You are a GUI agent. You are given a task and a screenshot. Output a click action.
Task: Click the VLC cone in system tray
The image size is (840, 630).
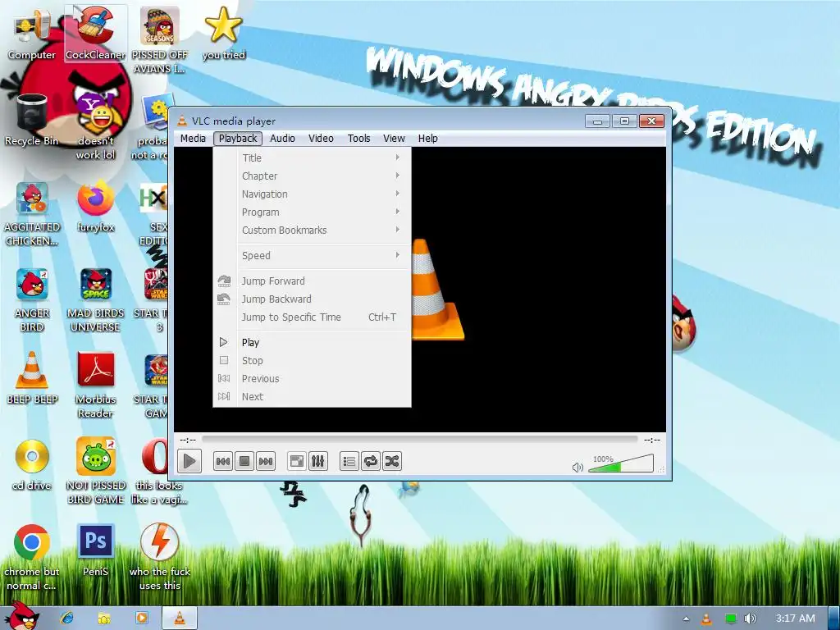pyautogui.click(x=706, y=619)
